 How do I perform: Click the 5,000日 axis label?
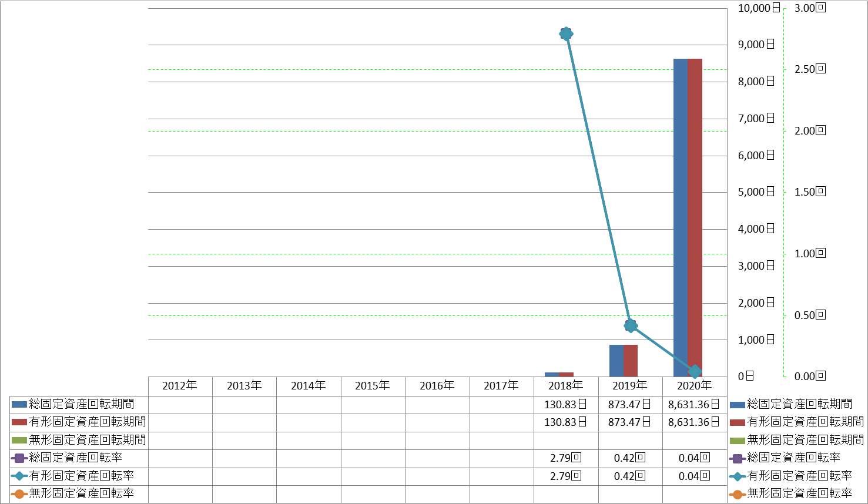[756, 192]
